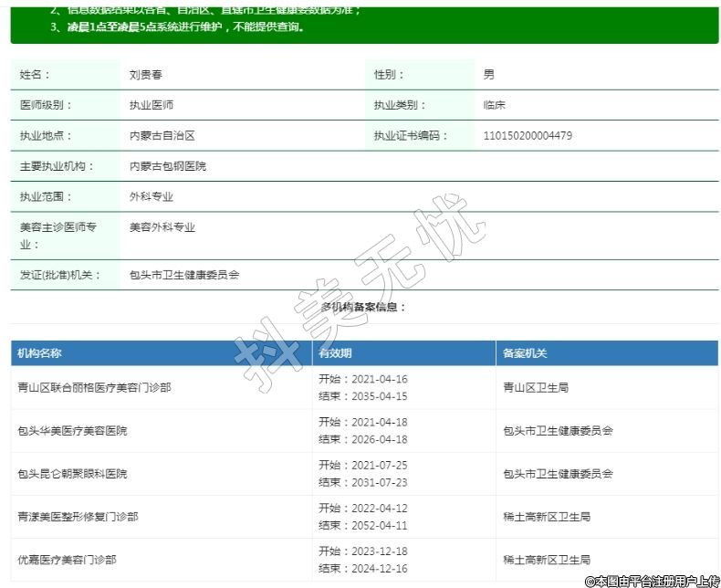Click the green system maintenance notice banner

coord(365,23)
